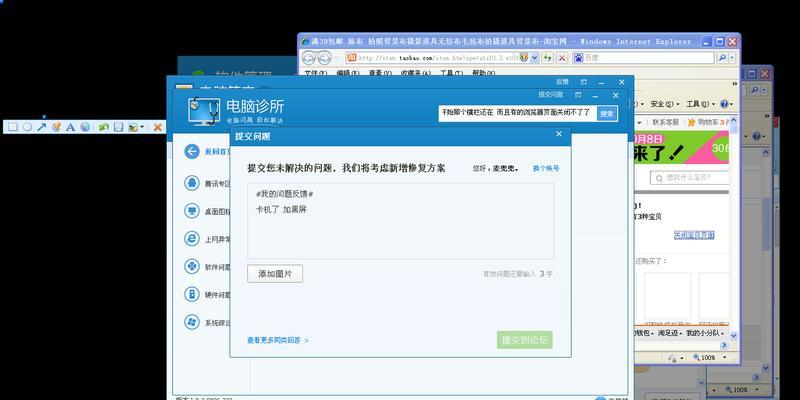Screen dimensions: 800x400
Task: Open the IE 帮助 menu
Action: [x=483, y=73]
